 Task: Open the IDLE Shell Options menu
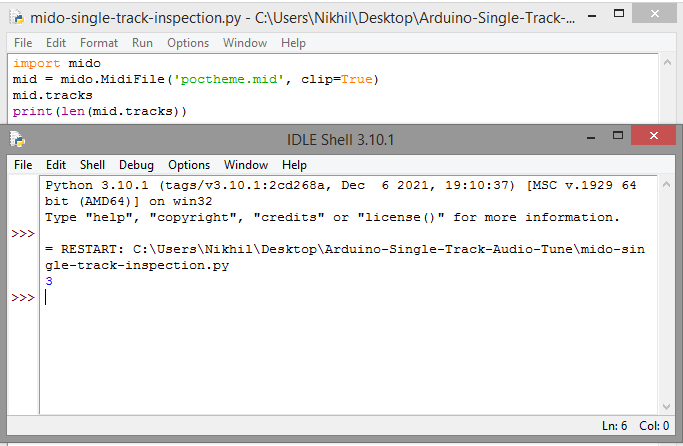[x=189, y=165]
